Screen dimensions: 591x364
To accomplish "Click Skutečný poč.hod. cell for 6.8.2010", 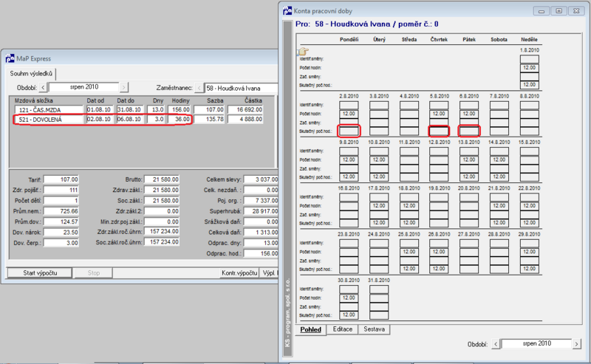I will (469, 131).
